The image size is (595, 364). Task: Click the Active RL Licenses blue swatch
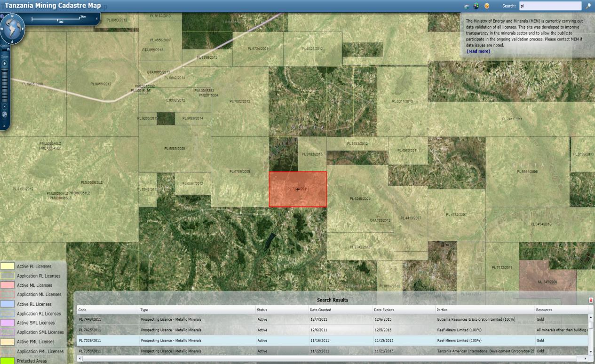click(x=7, y=304)
